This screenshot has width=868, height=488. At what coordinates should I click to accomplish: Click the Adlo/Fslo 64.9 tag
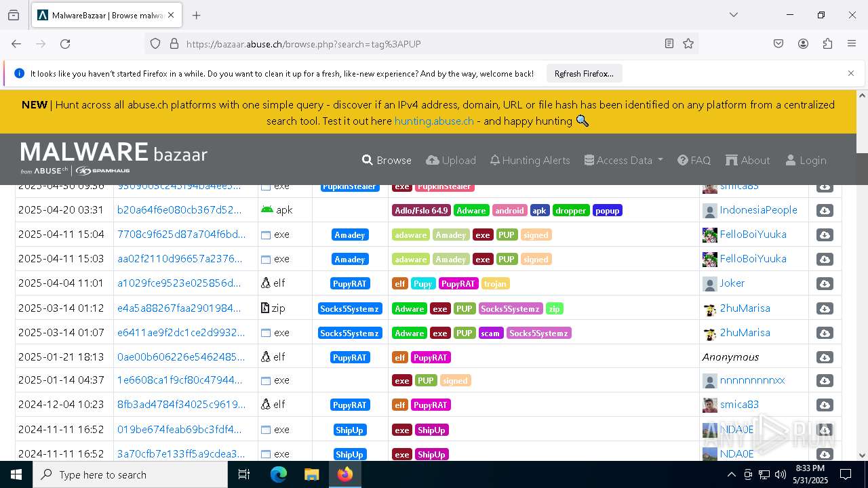421,211
